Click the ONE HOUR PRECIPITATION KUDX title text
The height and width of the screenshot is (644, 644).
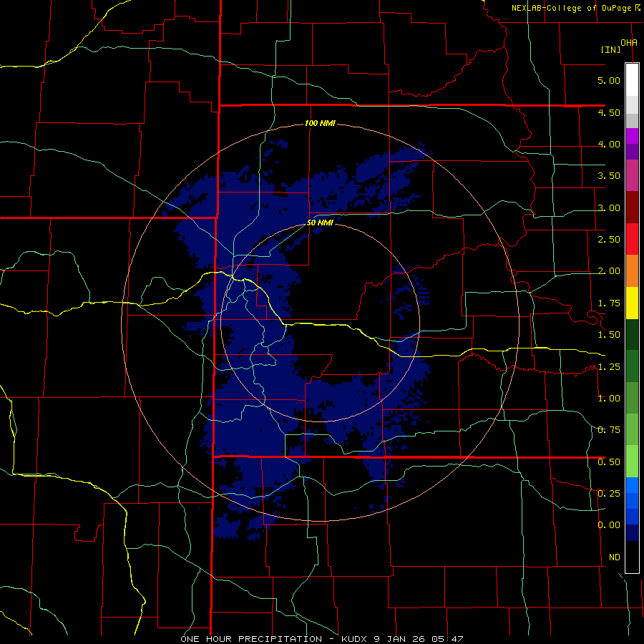[322, 639]
